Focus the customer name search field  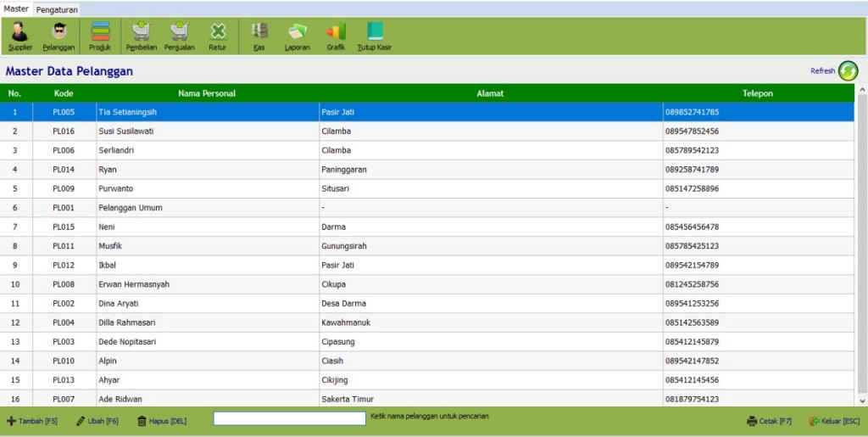[x=289, y=418]
